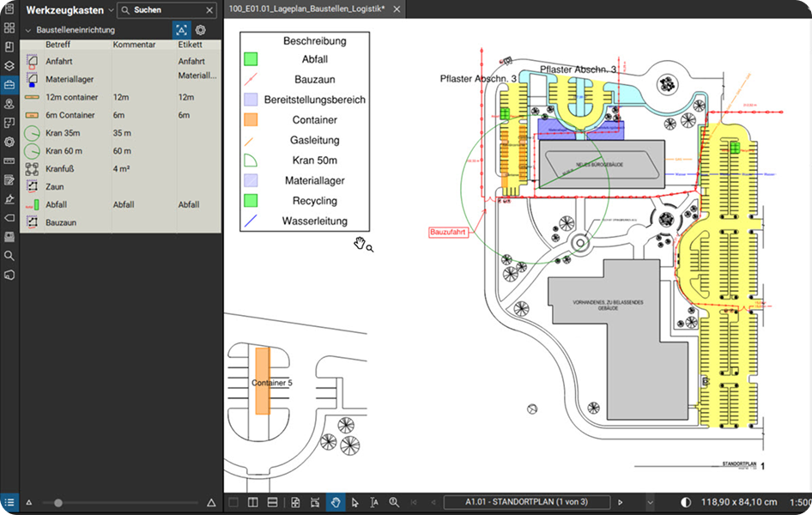The height and width of the screenshot is (515, 812).
Task: Open the Thumbnails panel grid icon
Action: pyautogui.click(x=9, y=28)
